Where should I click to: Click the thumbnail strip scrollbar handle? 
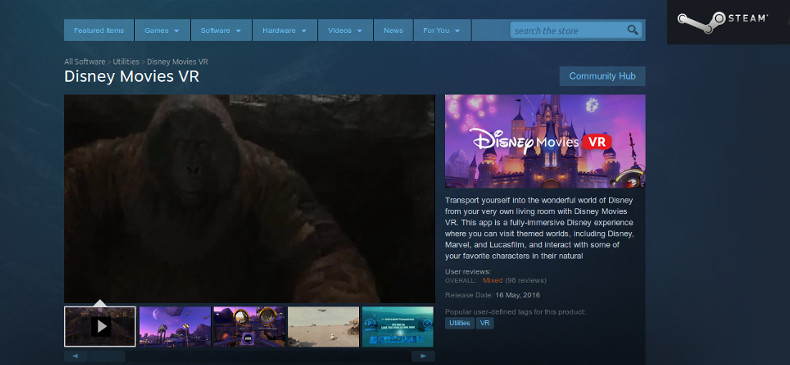[x=106, y=356]
